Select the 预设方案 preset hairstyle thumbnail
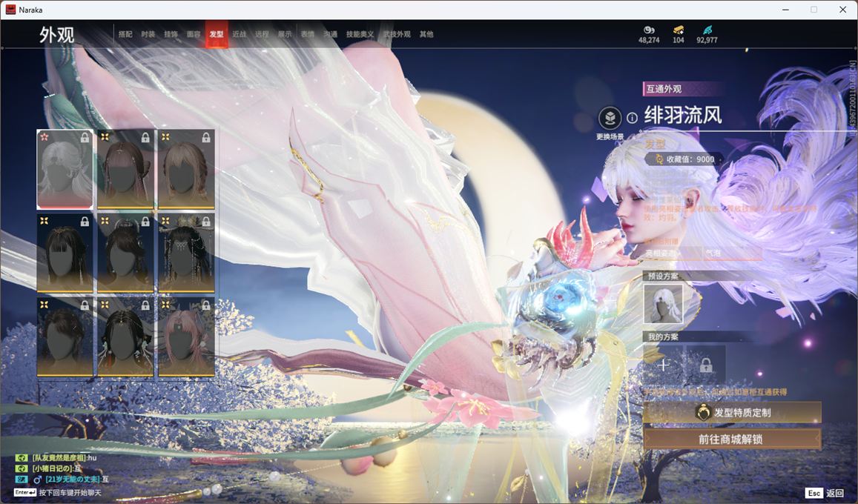 663,304
